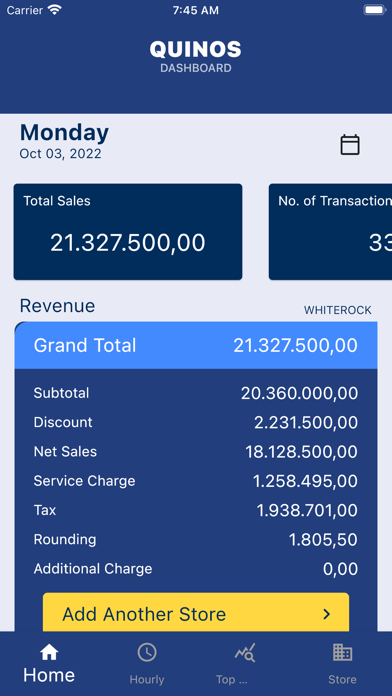Viewport: 392px width, 696px height.
Task: Switch to the Store tab label
Action: click(x=342, y=680)
